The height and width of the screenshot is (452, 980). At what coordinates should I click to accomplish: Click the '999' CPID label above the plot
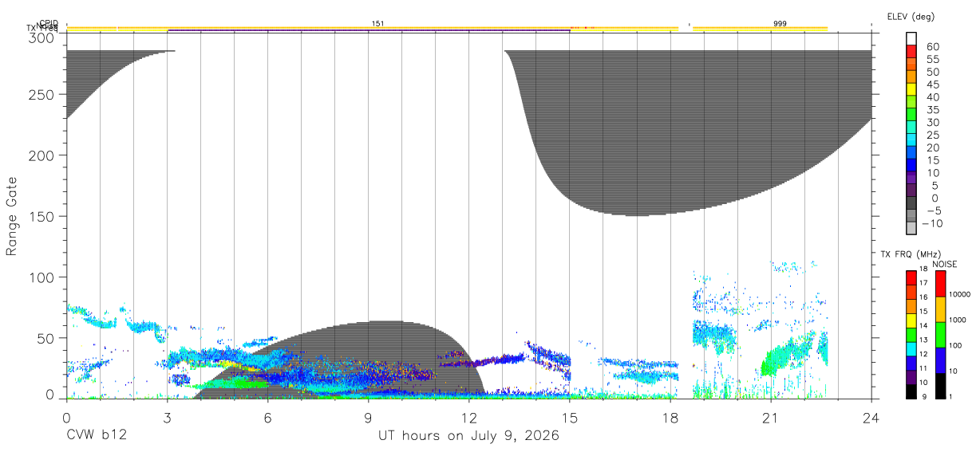[780, 24]
